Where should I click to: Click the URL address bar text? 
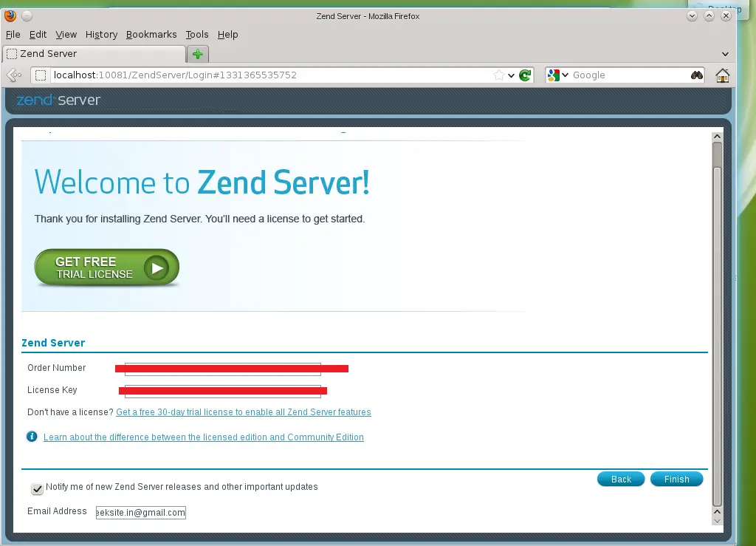tap(175, 75)
